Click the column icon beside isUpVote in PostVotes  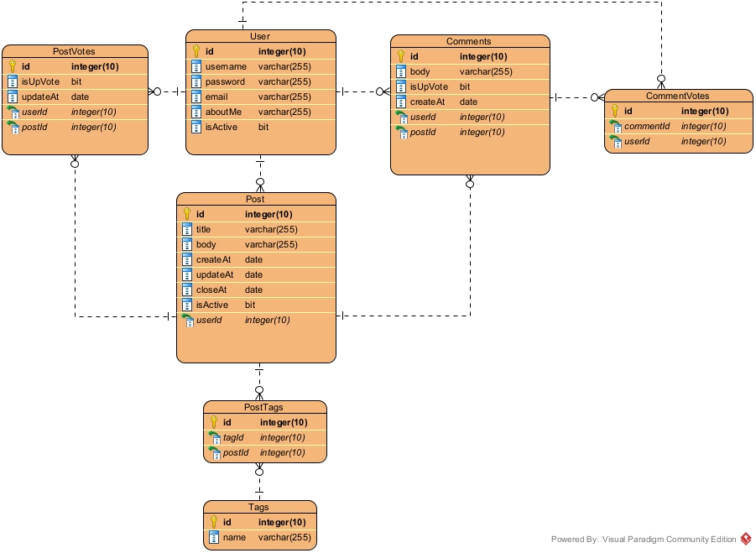tap(13, 81)
